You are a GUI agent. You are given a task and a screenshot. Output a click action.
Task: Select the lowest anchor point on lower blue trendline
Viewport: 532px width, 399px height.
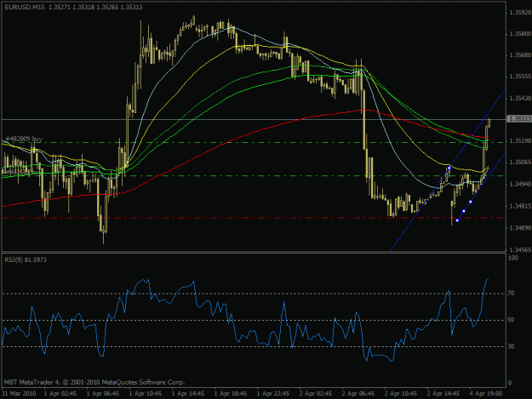[x=457, y=220]
